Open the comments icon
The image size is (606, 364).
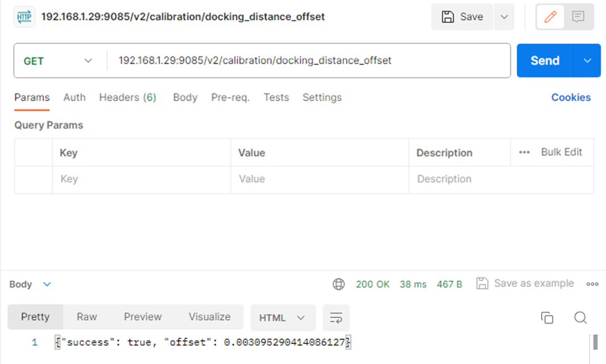click(578, 17)
